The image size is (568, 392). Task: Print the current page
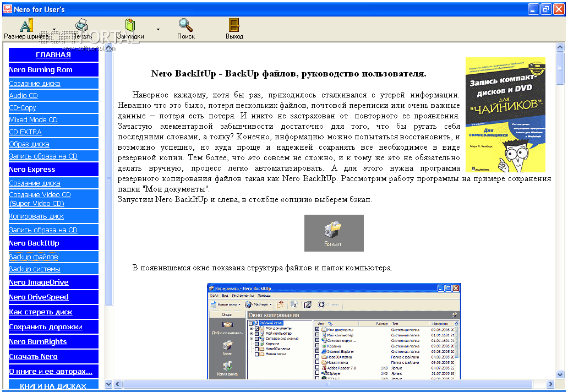[82, 29]
